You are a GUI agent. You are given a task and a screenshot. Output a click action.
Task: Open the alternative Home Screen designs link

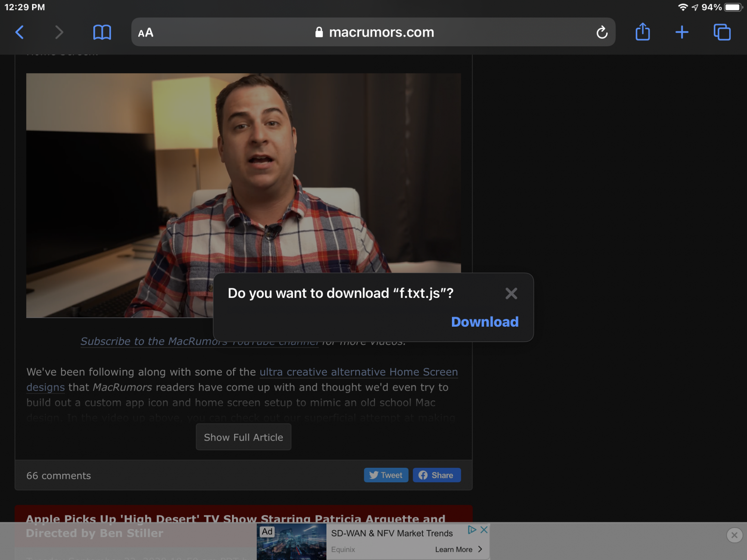point(358,372)
